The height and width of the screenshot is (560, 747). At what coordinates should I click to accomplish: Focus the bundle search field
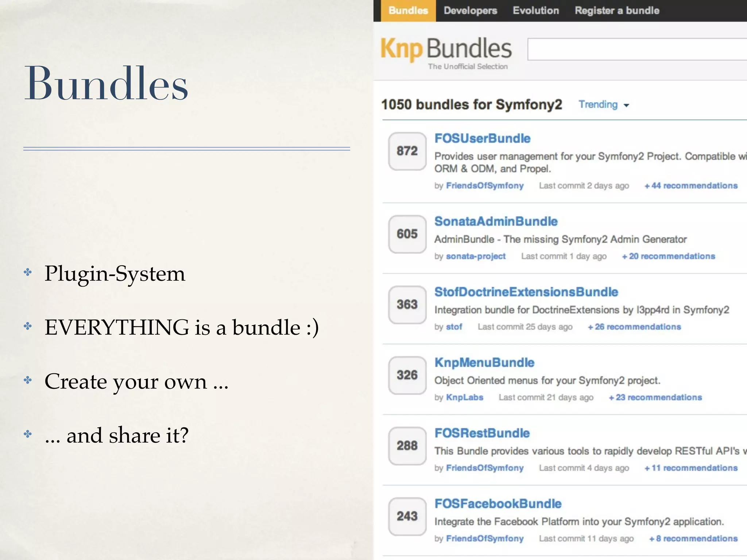pyautogui.click(x=637, y=49)
